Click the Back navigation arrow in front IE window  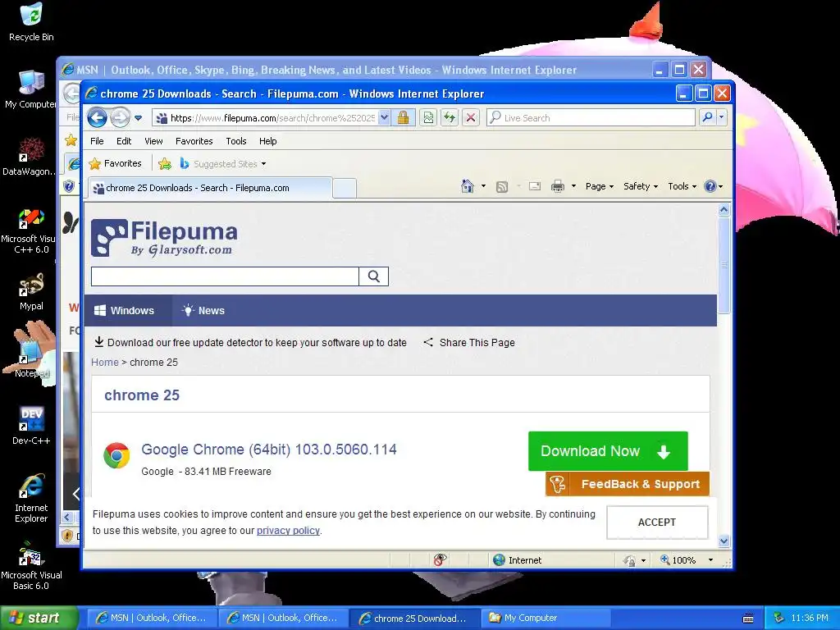coord(97,117)
